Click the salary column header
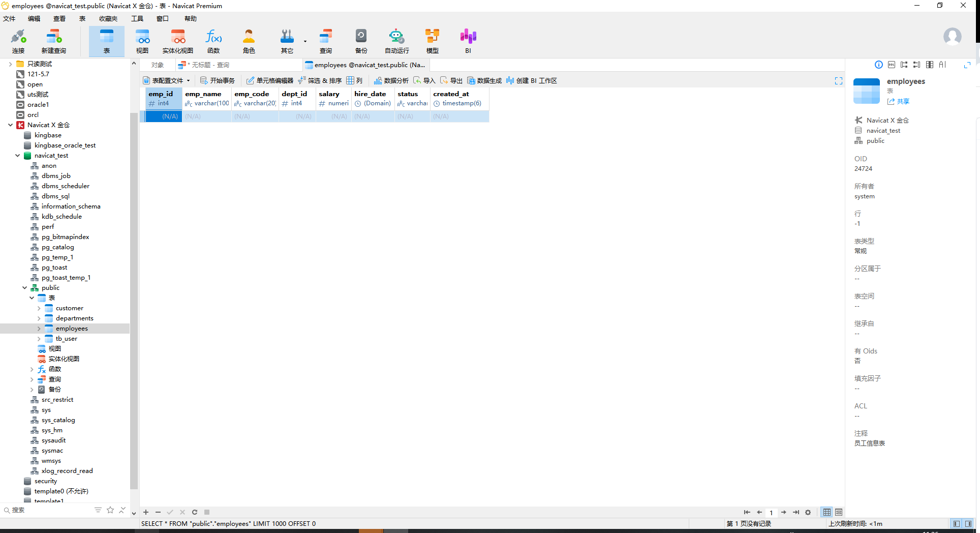The height and width of the screenshot is (533, 980). (x=333, y=98)
